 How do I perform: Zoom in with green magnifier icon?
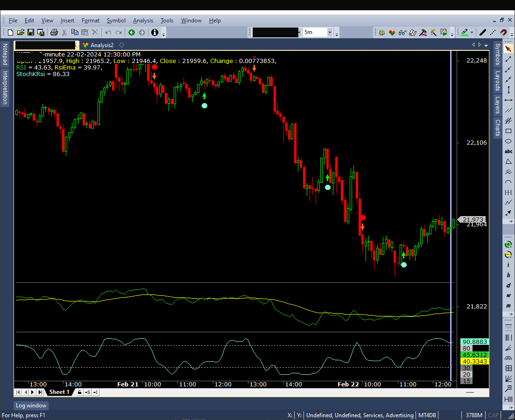pyautogui.click(x=508, y=245)
